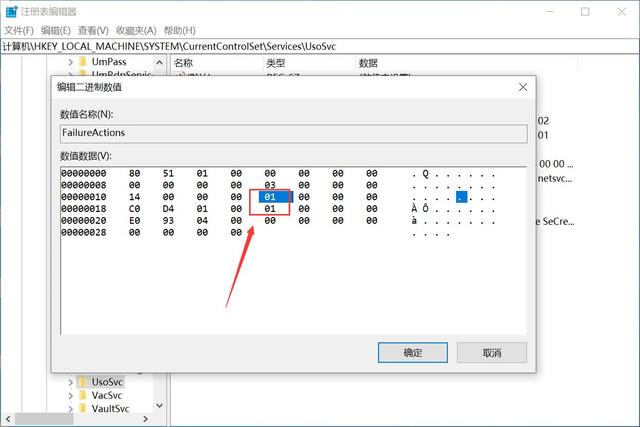
Task: Click the 确定 button
Action: point(413,353)
